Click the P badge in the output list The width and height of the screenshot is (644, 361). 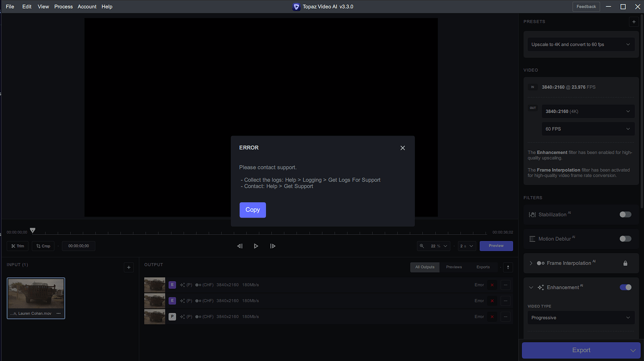tap(172, 317)
